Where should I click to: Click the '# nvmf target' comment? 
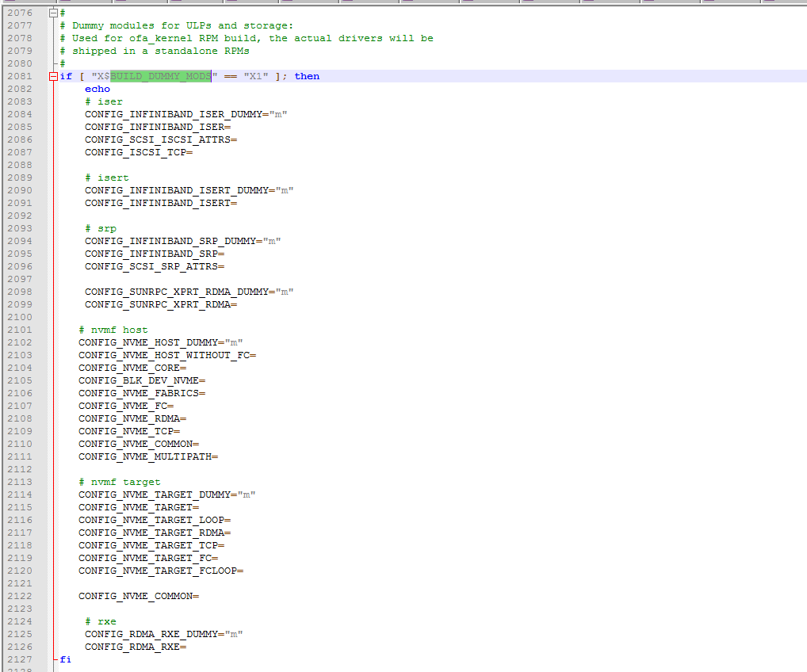[120, 482]
